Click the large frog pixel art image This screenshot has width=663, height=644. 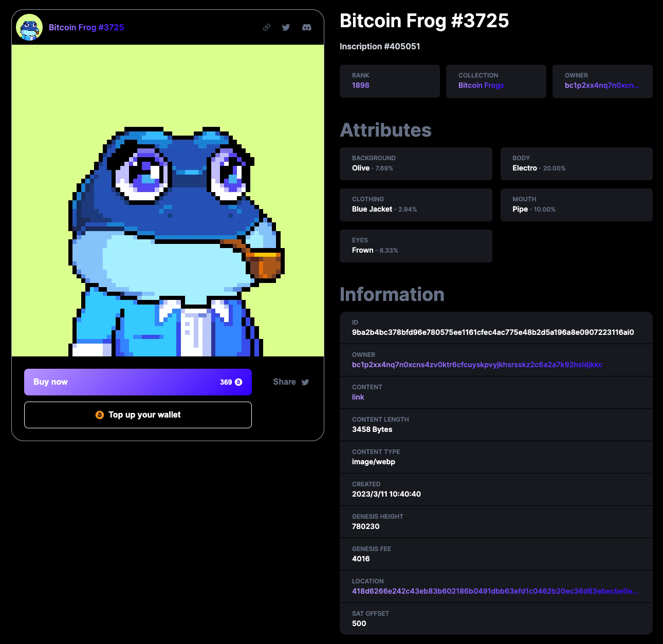click(x=168, y=200)
